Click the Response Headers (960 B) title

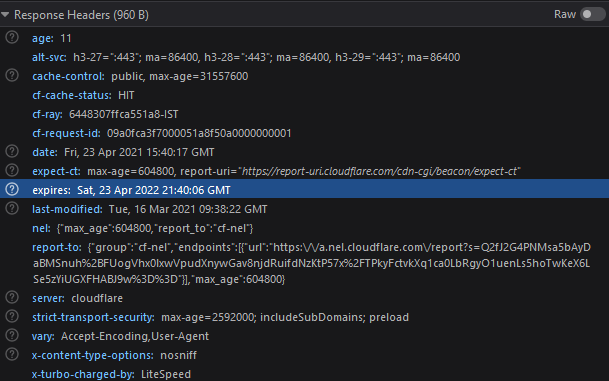[81, 15]
